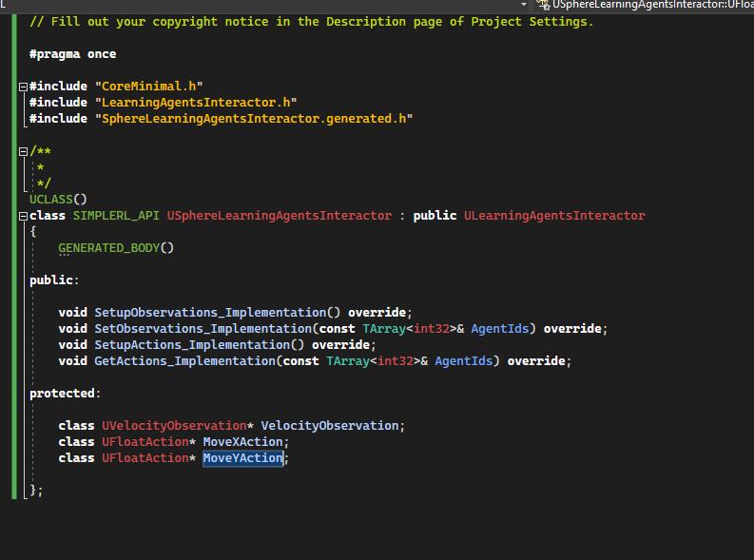Click the "LearningAgentsInteractor.h" include string
Viewport: 754px width, 560px height.
click(x=196, y=103)
